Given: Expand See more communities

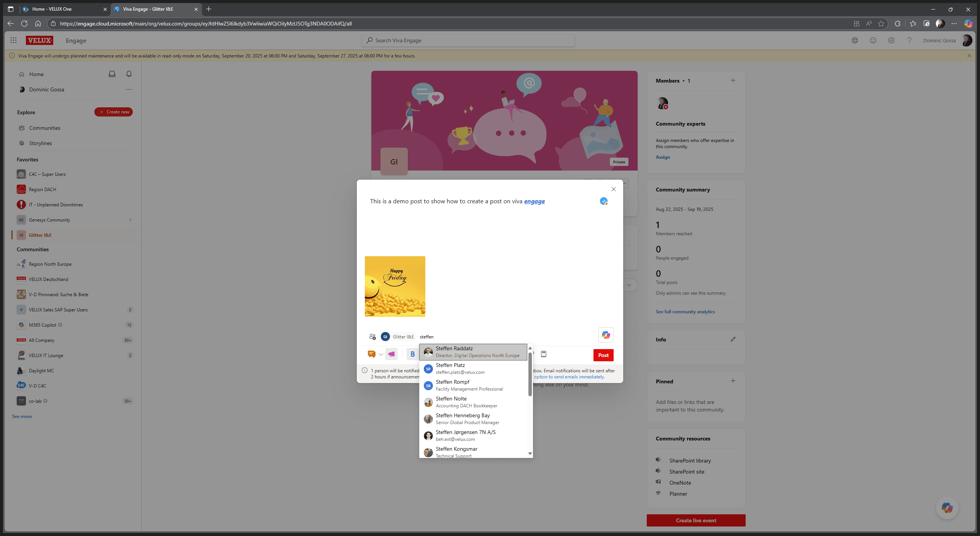Looking at the screenshot, I should (22, 416).
